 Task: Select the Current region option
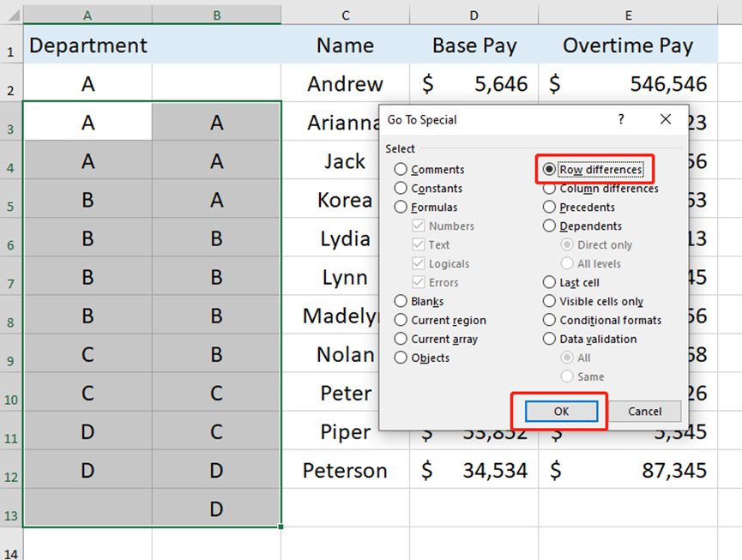[x=440, y=320]
